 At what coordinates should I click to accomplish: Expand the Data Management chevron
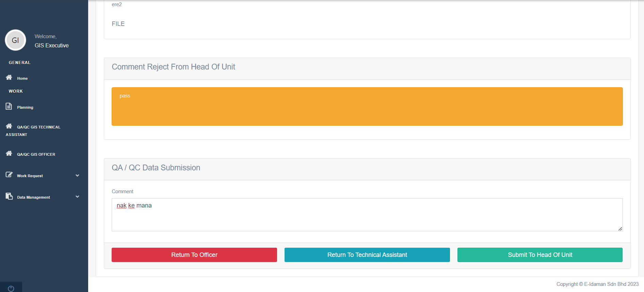click(x=77, y=197)
